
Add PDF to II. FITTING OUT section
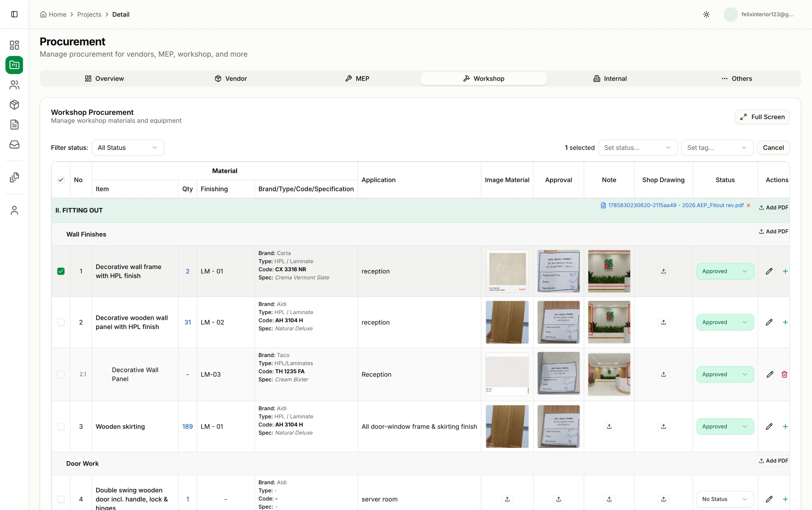[773, 207]
